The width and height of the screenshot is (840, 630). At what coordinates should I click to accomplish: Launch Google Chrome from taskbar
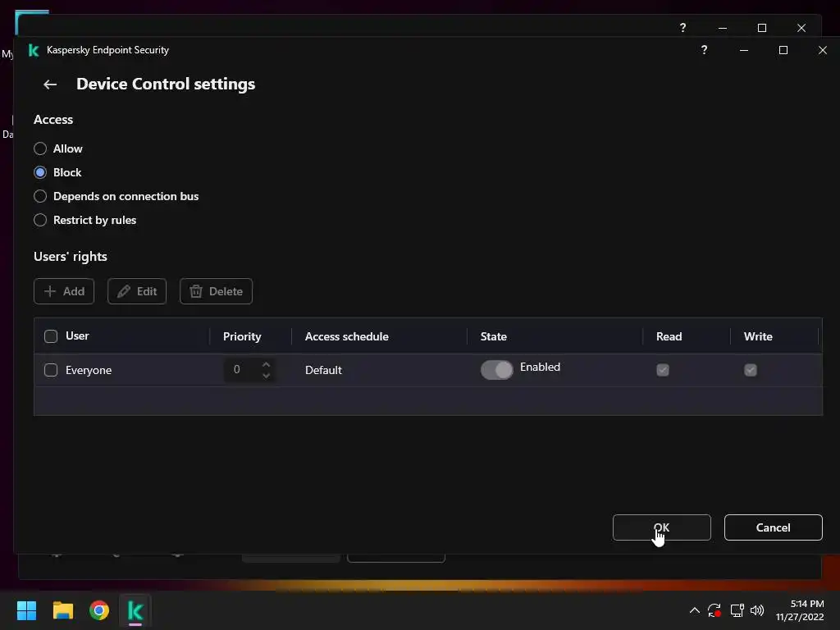pos(99,610)
